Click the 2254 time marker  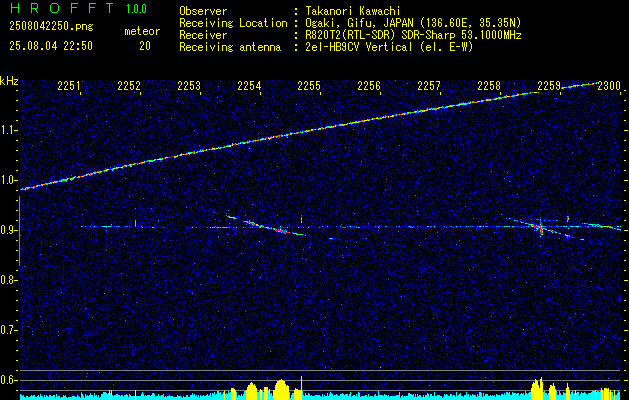[x=249, y=86]
